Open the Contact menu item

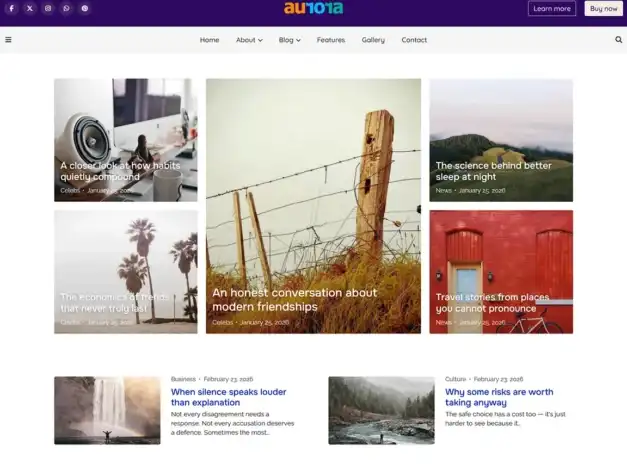coord(414,40)
